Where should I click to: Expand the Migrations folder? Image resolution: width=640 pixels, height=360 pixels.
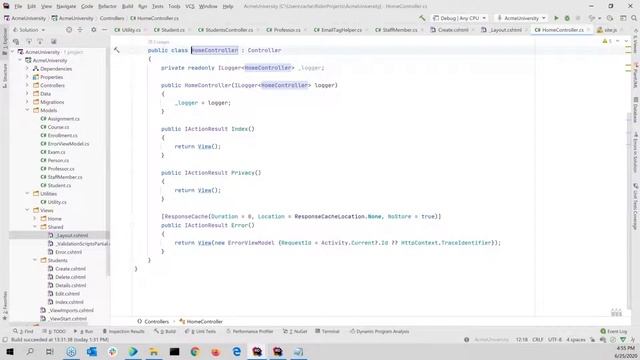[28, 102]
